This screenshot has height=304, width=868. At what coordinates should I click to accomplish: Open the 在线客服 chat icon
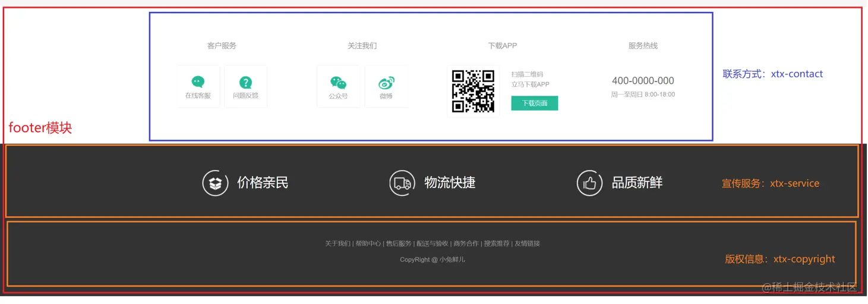[198, 82]
